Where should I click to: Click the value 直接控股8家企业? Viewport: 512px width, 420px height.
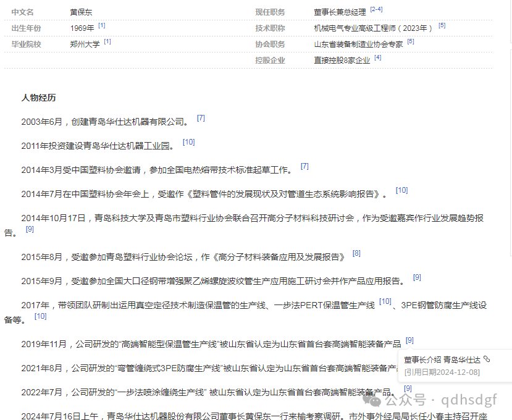(342, 61)
